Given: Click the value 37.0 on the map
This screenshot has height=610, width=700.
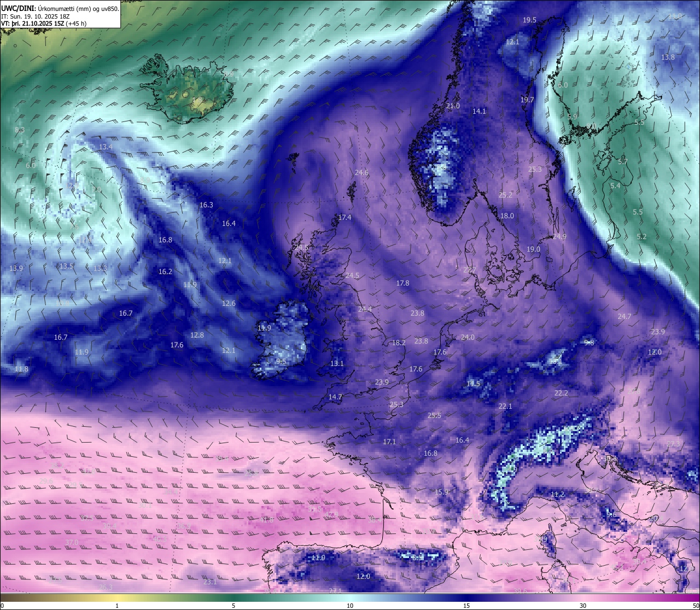Looking at the screenshot, I should click(72, 542).
